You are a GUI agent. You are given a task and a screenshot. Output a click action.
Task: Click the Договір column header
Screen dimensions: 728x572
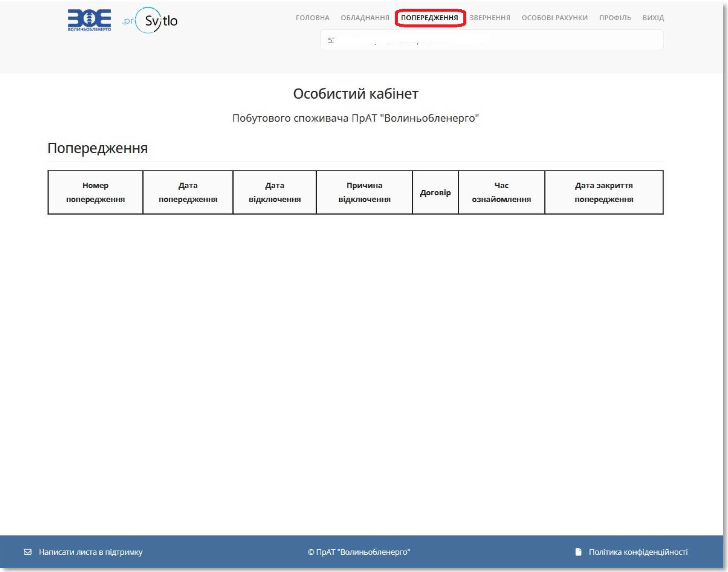[x=435, y=192]
